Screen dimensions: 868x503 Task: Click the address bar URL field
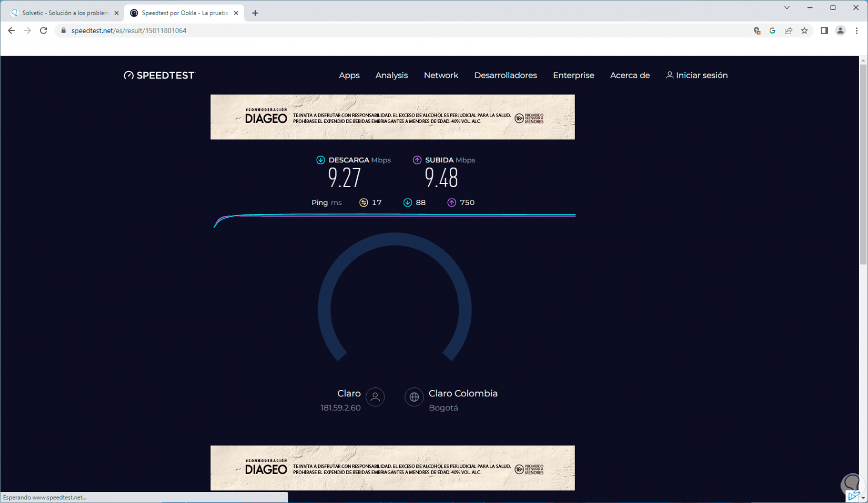pos(405,30)
